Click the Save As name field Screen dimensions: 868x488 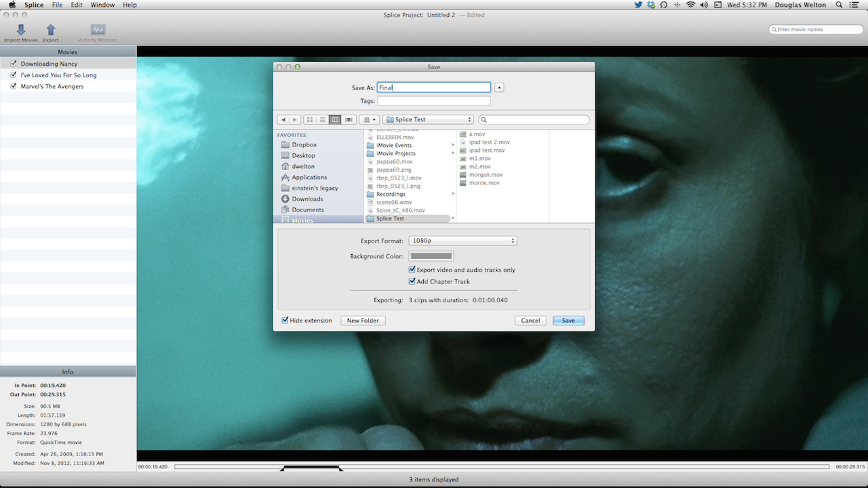pos(434,87)
